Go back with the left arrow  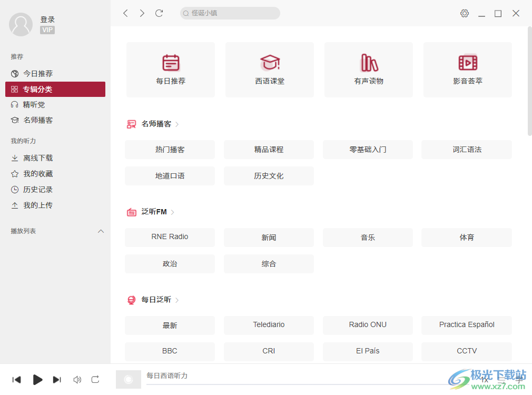point(125,13)
